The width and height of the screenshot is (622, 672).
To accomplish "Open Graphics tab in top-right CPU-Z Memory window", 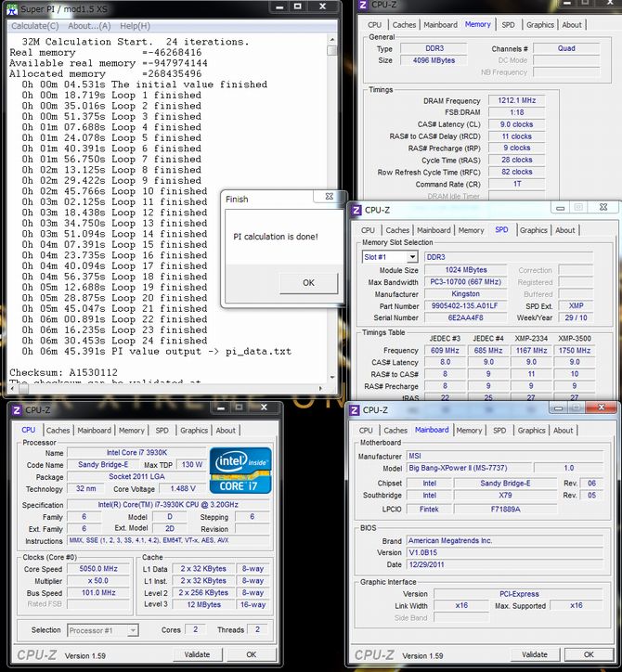I will coord(540,25).
